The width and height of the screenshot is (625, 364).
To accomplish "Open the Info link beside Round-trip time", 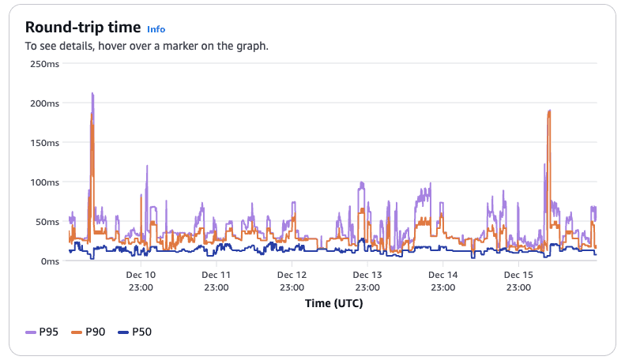I will pos(156,29).
